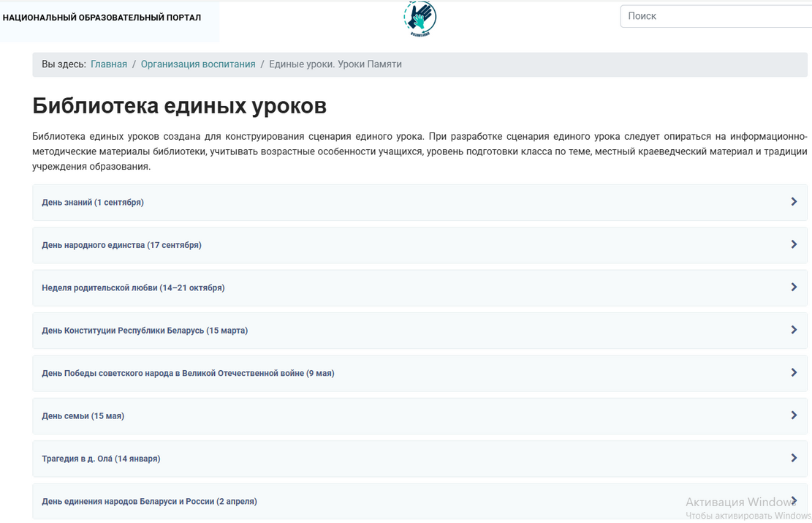
Task: Open День семьи (15 мая) section
Action: click(x=83, y=416)
